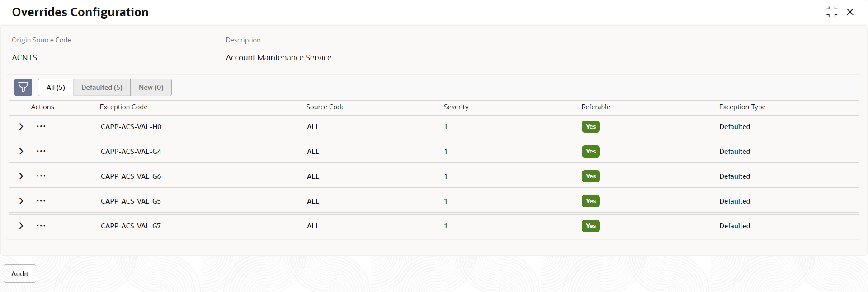Expand the CAPP-ACS-VAL-H0 row
Viewport: 868px width, 292px height.
(21, 126)
